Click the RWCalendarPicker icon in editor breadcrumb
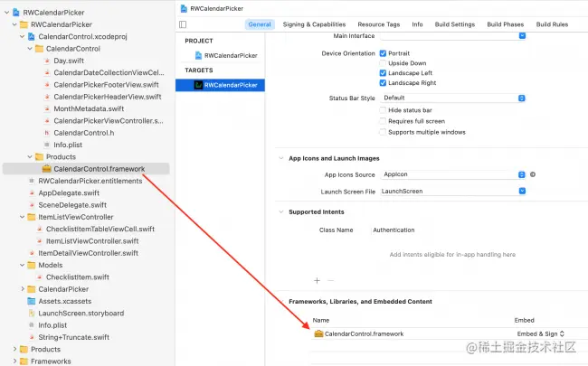This screenshot has height=366, width=588. click(184, 8)
